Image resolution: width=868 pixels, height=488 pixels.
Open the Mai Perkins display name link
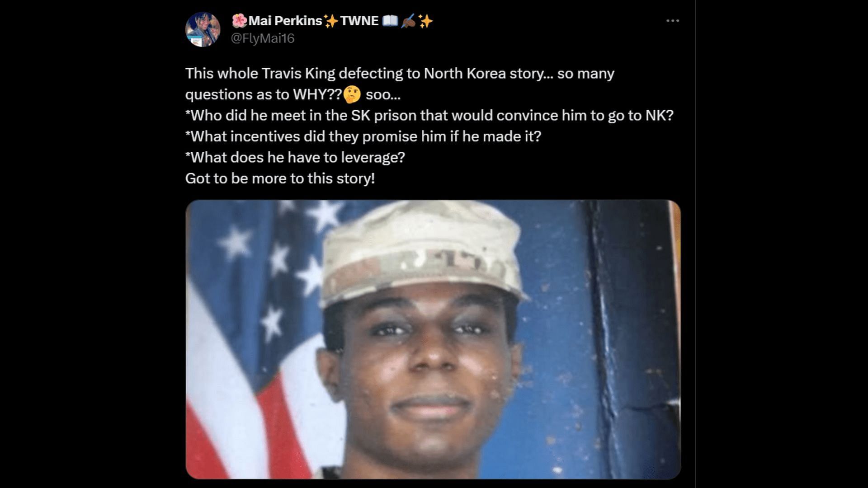coord(285,21)
